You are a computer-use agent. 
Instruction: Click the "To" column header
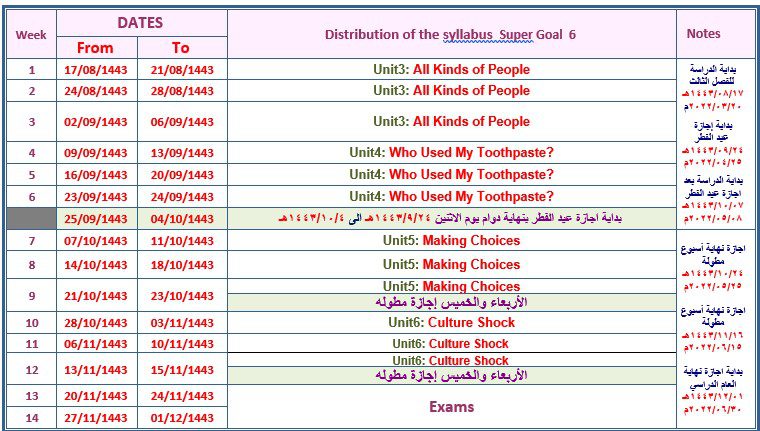pos(182,48)
